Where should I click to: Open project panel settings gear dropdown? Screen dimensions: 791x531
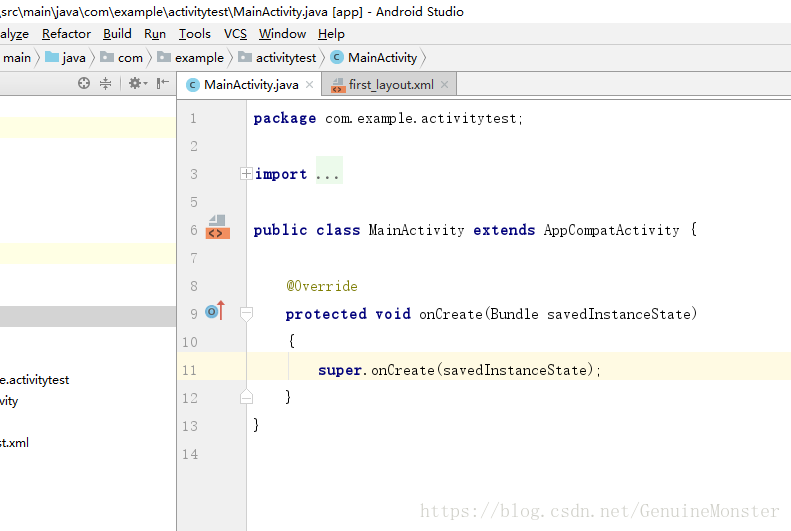coord(137,83)
